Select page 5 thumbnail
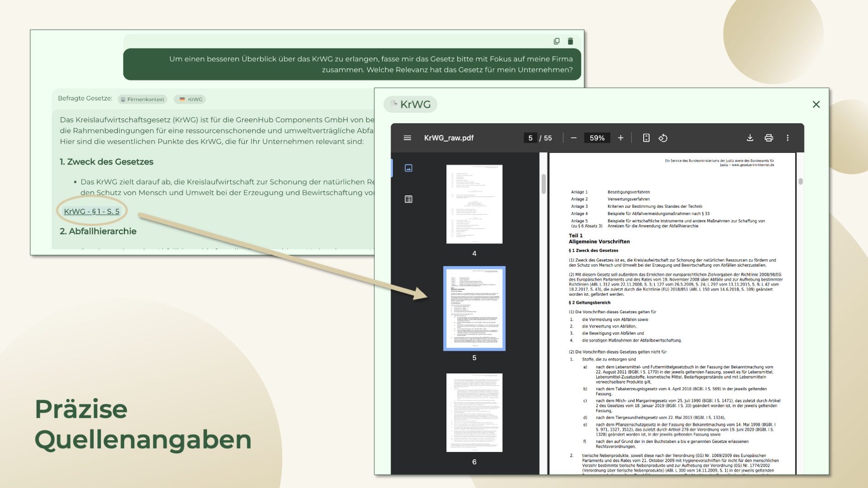This screenshot has height=488, width=868. pos(474,309)
